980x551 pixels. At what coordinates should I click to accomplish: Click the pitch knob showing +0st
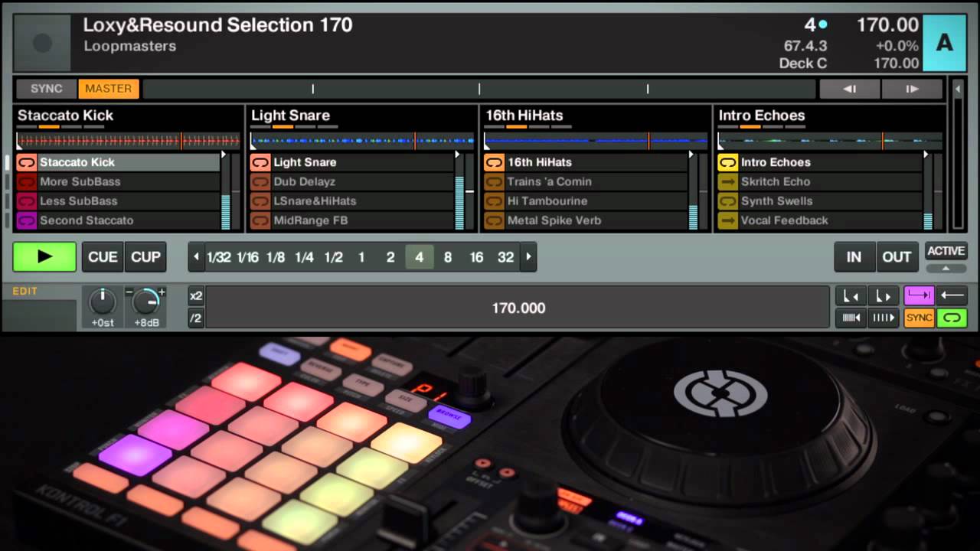(103, 302)
